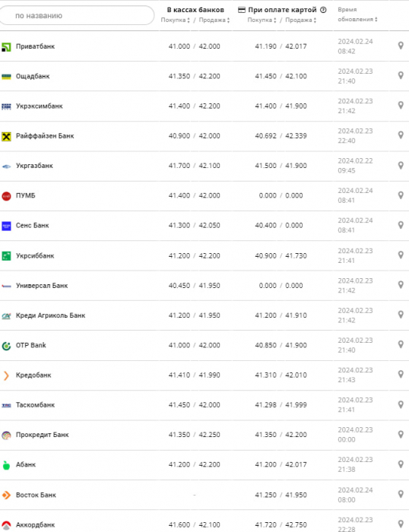Open the help icon beside При оплате картой
This screenshot has height=532, width=409.
323,10
